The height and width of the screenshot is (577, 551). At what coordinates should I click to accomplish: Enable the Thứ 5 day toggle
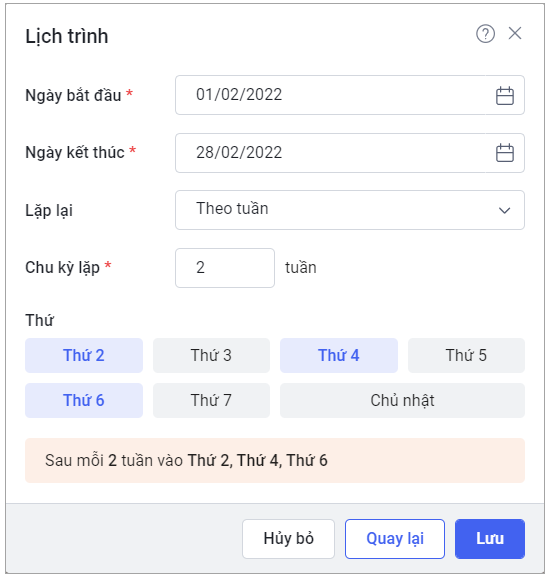[466, 355]
